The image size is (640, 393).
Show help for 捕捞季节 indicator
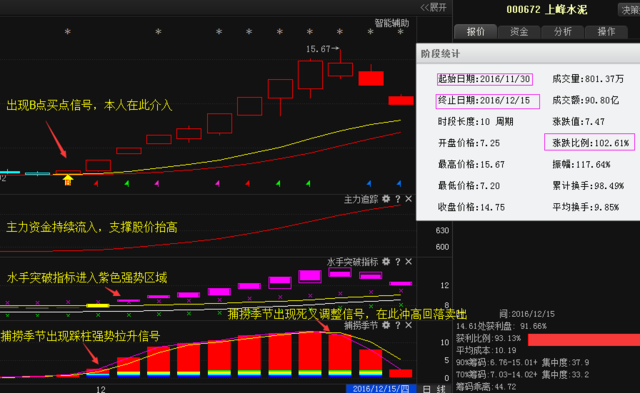coord(398,325)
